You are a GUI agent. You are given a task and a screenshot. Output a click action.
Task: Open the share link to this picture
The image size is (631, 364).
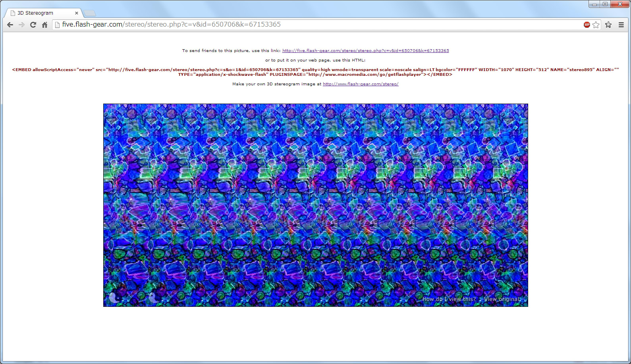pyautogui.click(x=365, y=51)
